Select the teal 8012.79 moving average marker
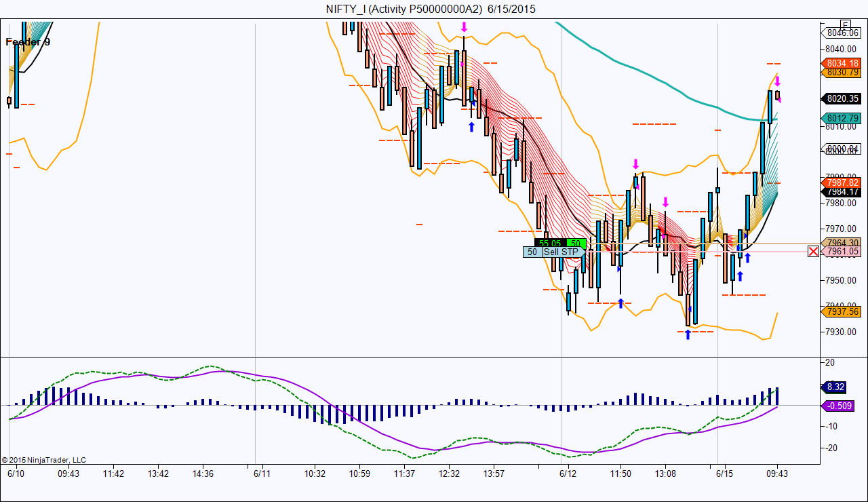Image resolution: width=868 pixels, height=502 pixels. pos(841,118)
